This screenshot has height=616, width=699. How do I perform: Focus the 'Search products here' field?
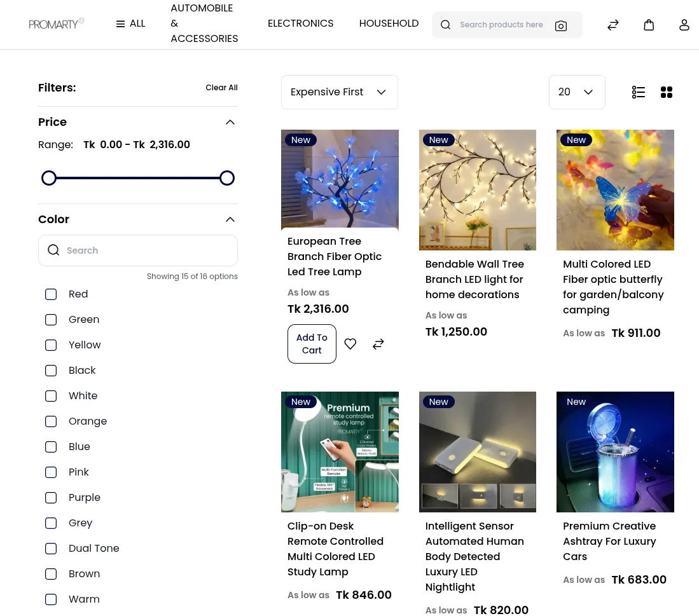click(502, 25)
